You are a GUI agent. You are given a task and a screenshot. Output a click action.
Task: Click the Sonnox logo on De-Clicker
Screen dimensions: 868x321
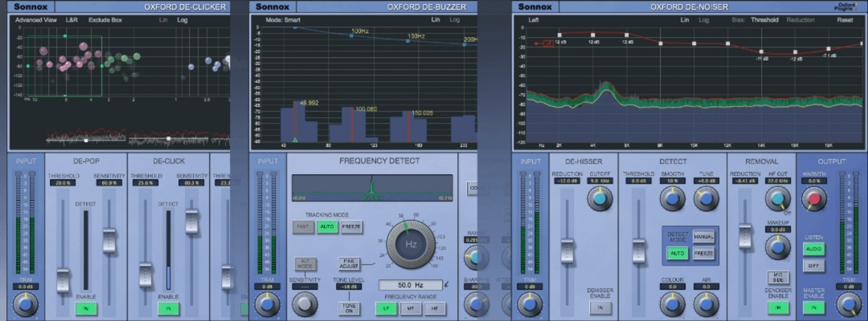31,6
